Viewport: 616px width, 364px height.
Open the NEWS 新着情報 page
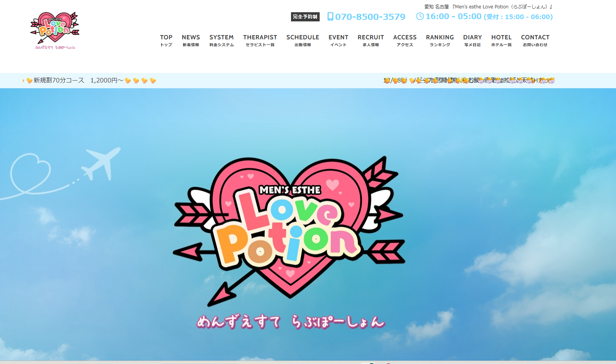click(x=191, y=40)
